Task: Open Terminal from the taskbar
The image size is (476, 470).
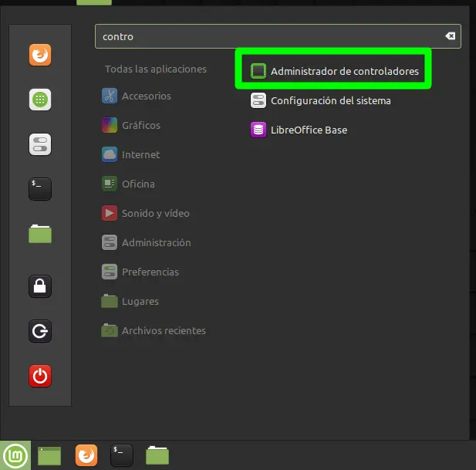Action: tap(122, 455)
